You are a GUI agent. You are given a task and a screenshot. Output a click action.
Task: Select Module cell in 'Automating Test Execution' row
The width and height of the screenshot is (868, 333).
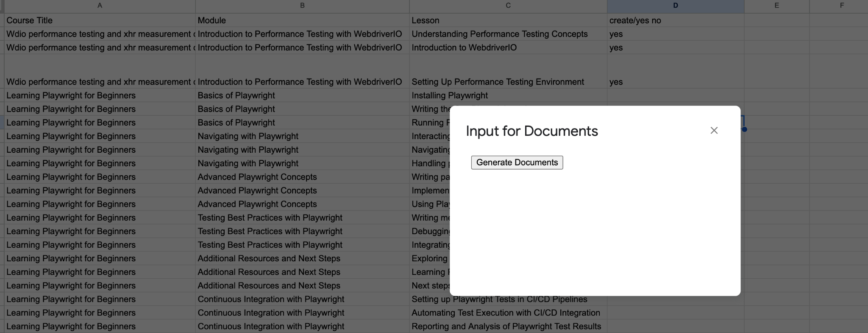pyautogui.click(x=302, y=313)
